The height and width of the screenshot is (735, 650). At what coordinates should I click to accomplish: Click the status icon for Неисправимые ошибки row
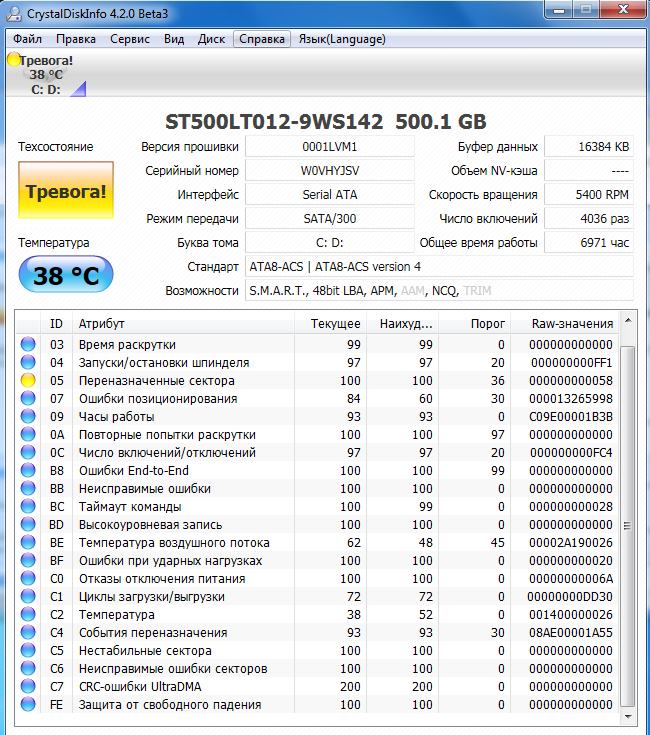coord(28,488)
